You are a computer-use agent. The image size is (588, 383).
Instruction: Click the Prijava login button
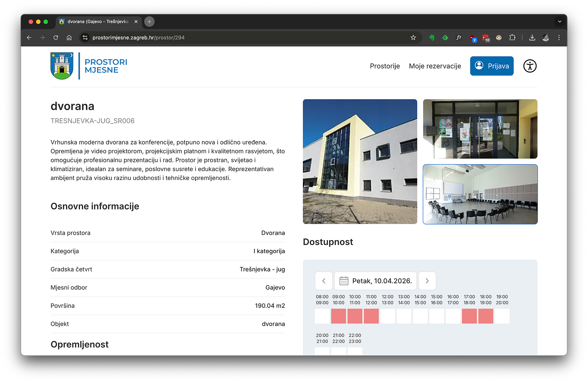tap(492, 66)
